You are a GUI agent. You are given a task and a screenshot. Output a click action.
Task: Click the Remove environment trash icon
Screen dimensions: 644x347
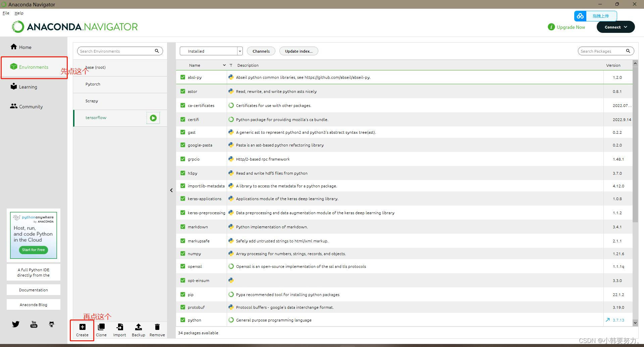(x=157, y=327)
